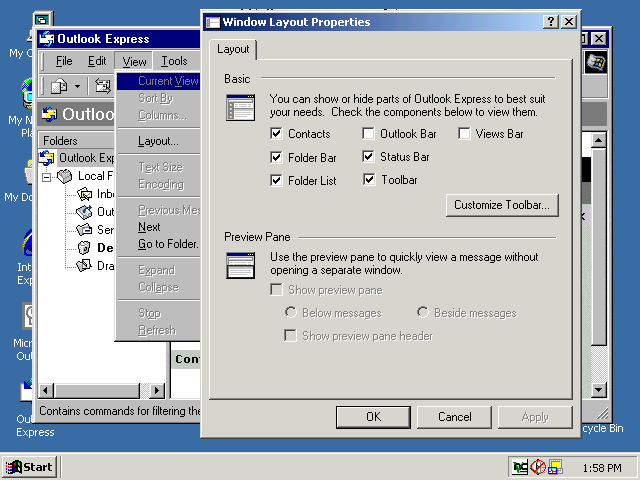Enable the Views Bar checkbox
640x480 pixels.
[x=464, y=133]
